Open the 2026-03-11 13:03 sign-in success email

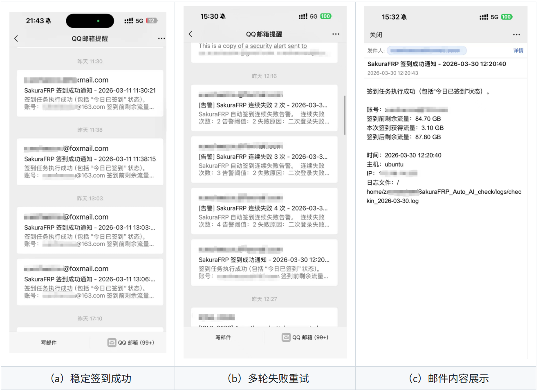pyautogui.click(x=90, y=231)
